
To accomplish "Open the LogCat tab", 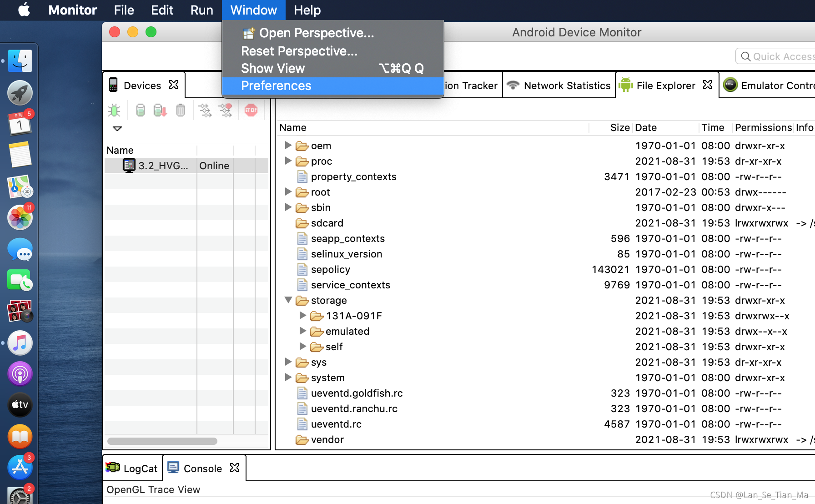I will pyautogui.click(x=132, y=469).
